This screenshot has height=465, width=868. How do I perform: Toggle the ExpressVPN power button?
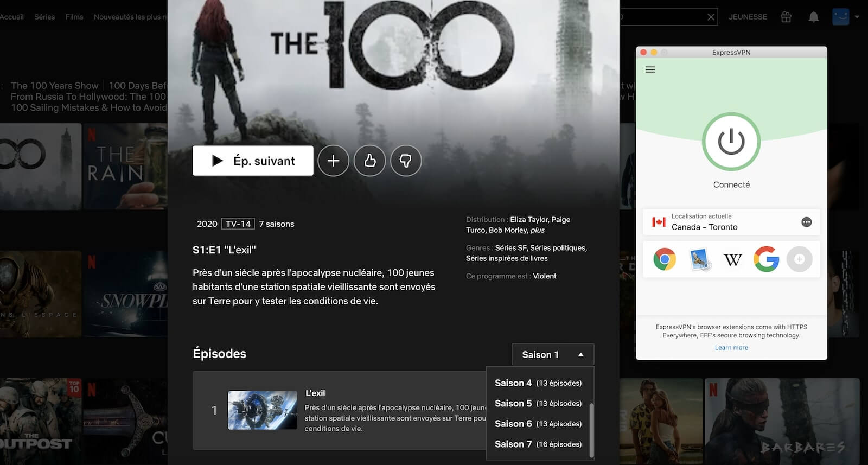pyautogui.click(x=731, y=142)
